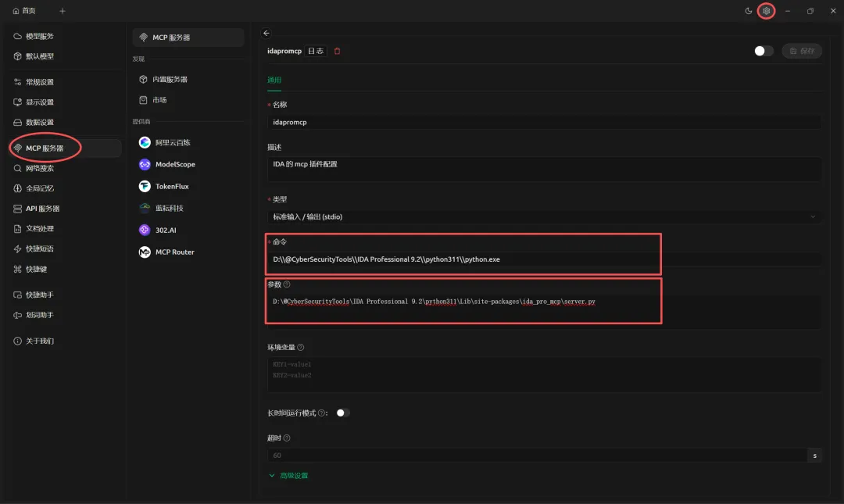Open Document Processing settings

(34, 228)
